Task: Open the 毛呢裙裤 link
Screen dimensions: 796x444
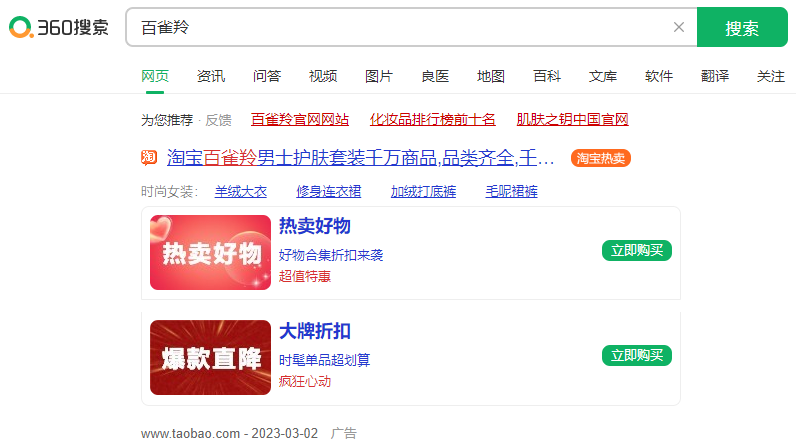Action: [511, 192]
